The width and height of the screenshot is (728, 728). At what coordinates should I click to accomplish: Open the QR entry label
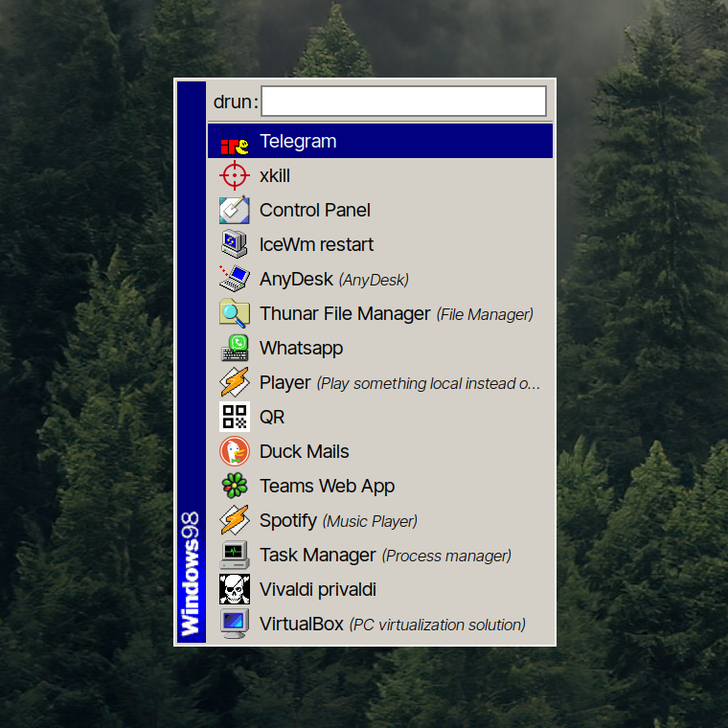272,417
